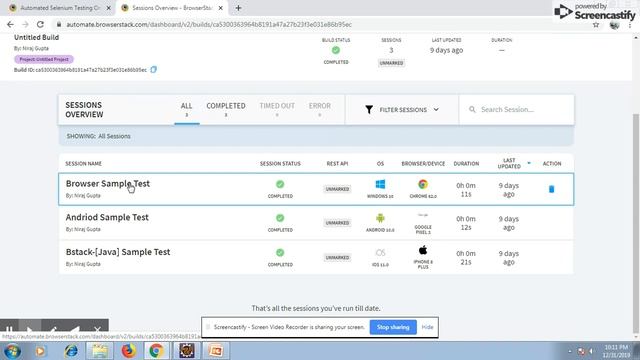Image resolution: width=640 pixels, height=360 pixels.
Task: Click UNMARKED badge in Browser Sample Test row
Action: (x=337, y=189)
